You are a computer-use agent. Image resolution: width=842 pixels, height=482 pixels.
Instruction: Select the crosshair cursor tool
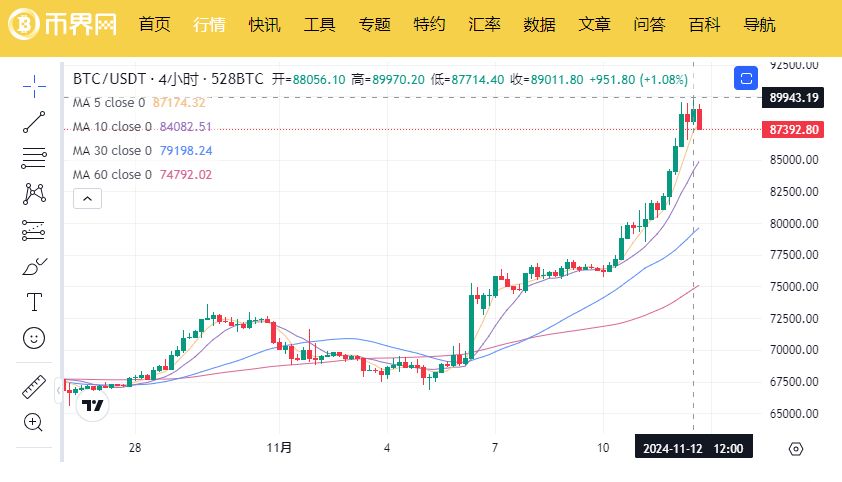[34, 86]
